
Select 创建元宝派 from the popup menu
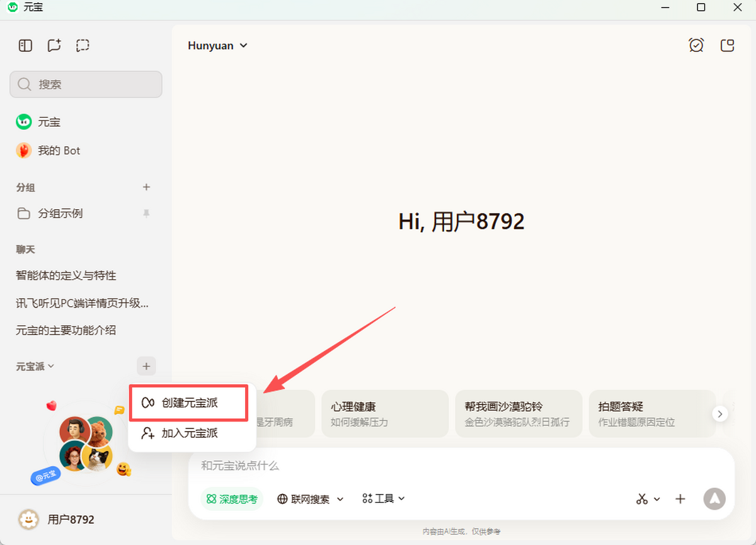tap(188, 403)
